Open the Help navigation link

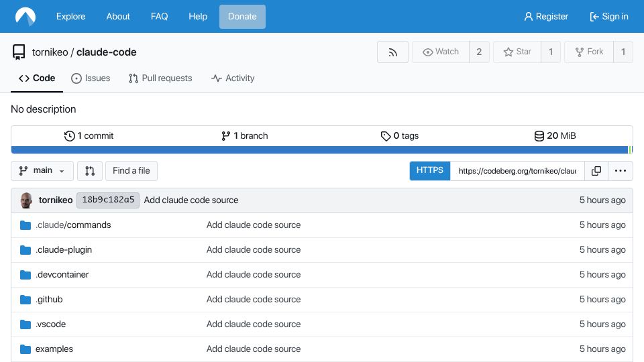click(x=198, y=16)
